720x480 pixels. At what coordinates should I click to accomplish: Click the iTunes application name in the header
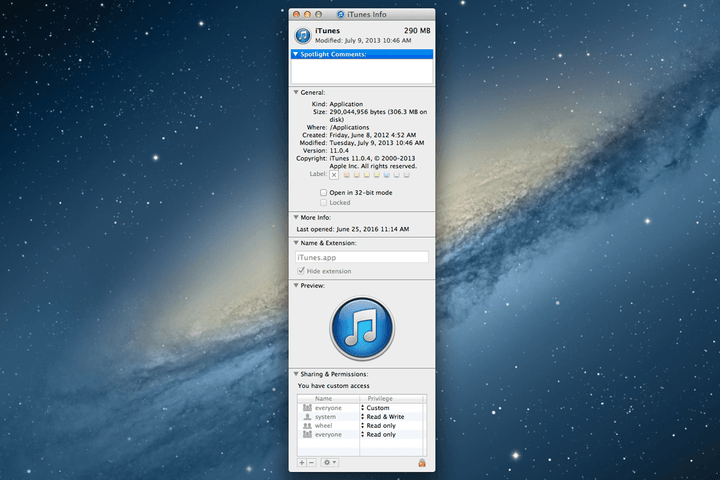click(x=327, y=31)
